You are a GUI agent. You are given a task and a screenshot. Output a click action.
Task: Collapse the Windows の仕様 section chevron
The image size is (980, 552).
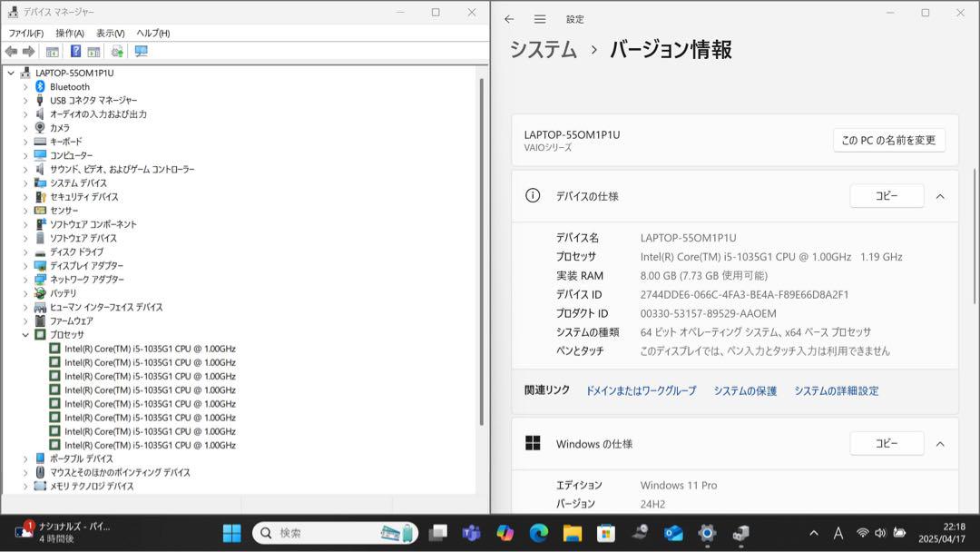click(940, 444)
